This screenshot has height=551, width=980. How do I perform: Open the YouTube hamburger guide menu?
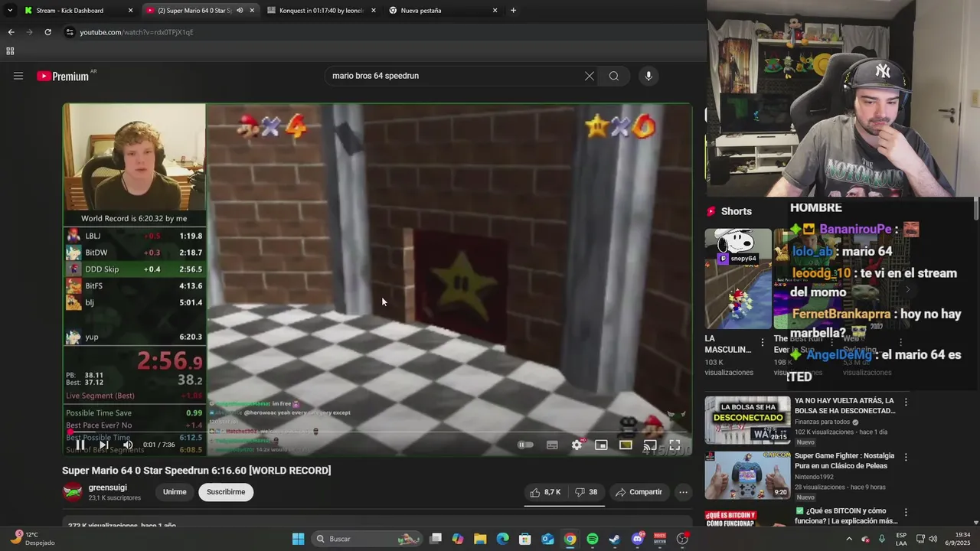(18, 76)
